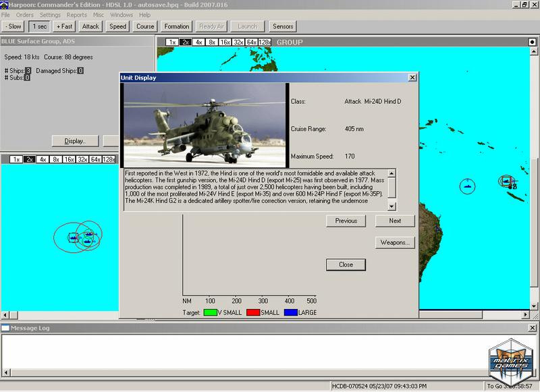Click main map vertical scrollbar up arrow
The width and height of the screenshot is (540, 392).
pos(533,52)
